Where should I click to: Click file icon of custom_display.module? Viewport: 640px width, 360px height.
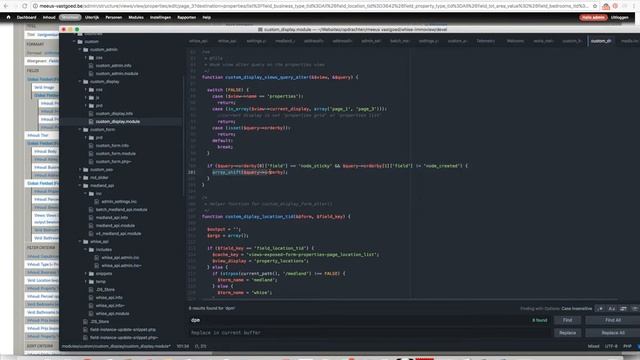tap(91, 122)
